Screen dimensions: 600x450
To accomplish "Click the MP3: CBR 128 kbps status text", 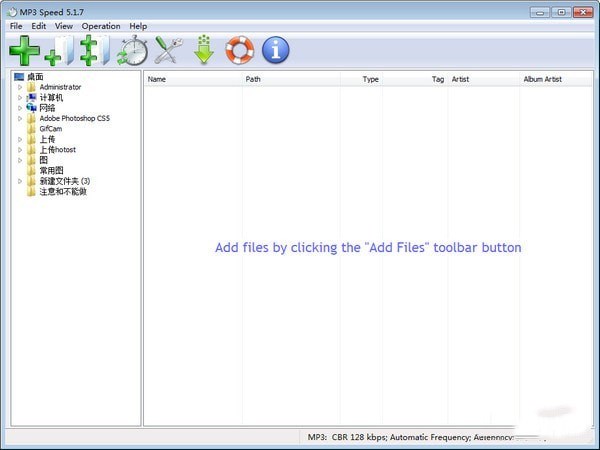I will pyautogui.click(x=411, y=437).
